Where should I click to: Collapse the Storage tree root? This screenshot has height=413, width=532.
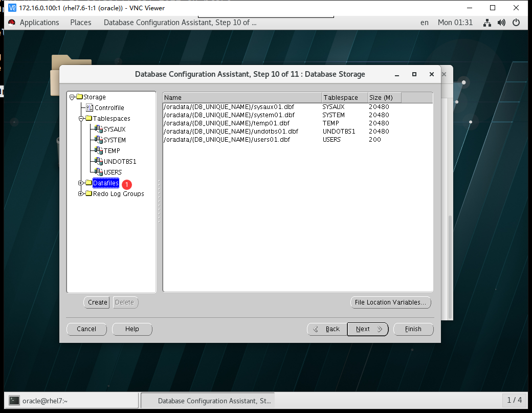[72, 97]
